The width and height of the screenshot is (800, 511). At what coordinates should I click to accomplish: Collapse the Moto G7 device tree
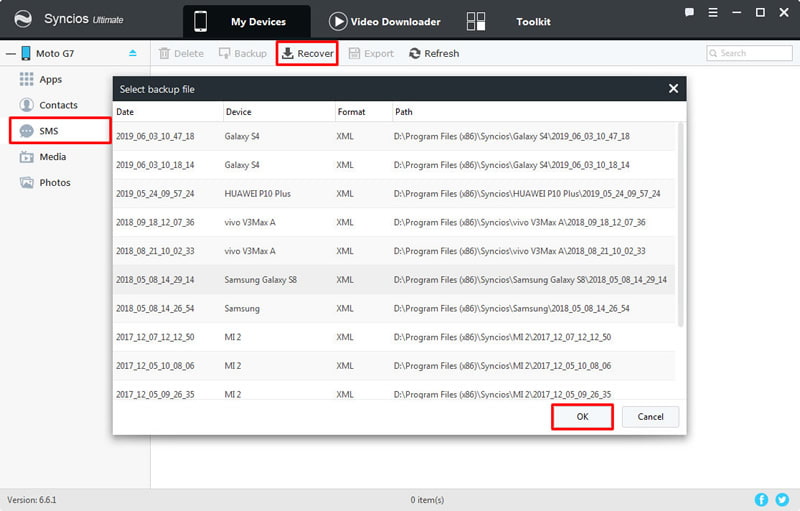click(x=10, y=54)
